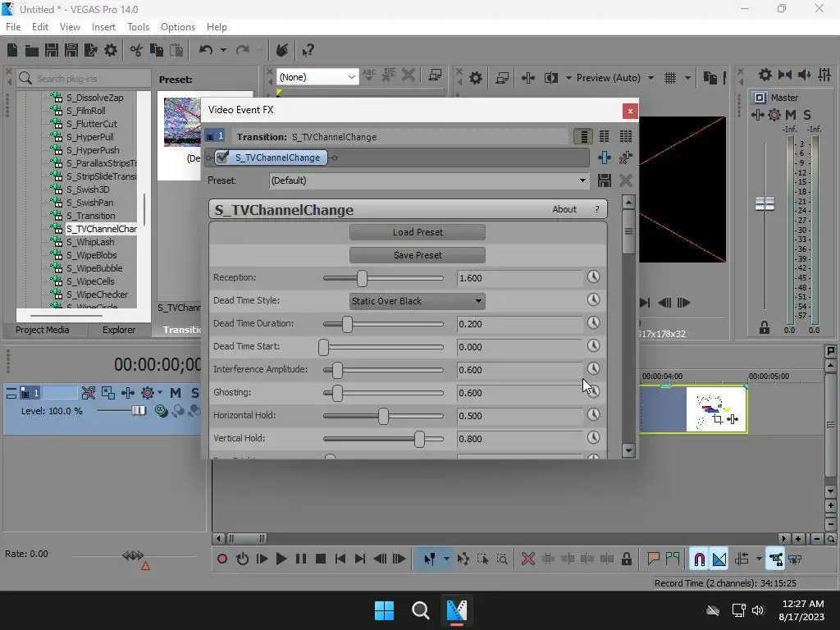Viewport: 840px width, 630px height.
Task: Click the Stop button in transport bar
Action: 321,559
